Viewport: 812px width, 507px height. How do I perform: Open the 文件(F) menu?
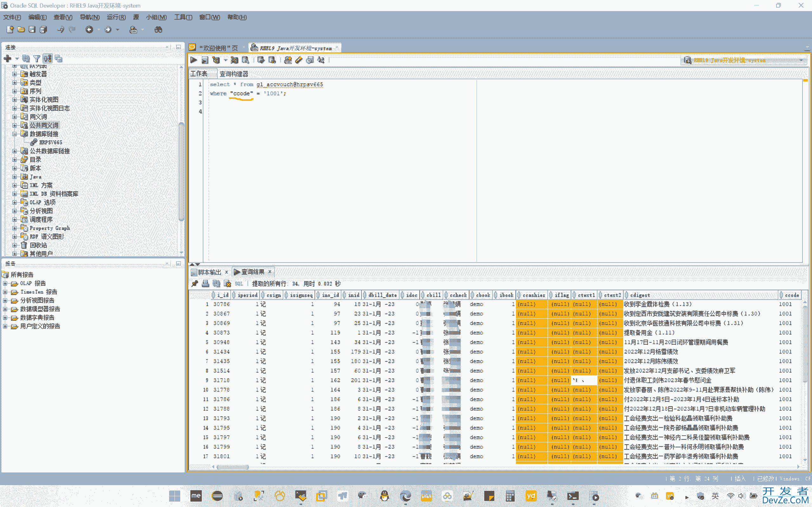12,17
